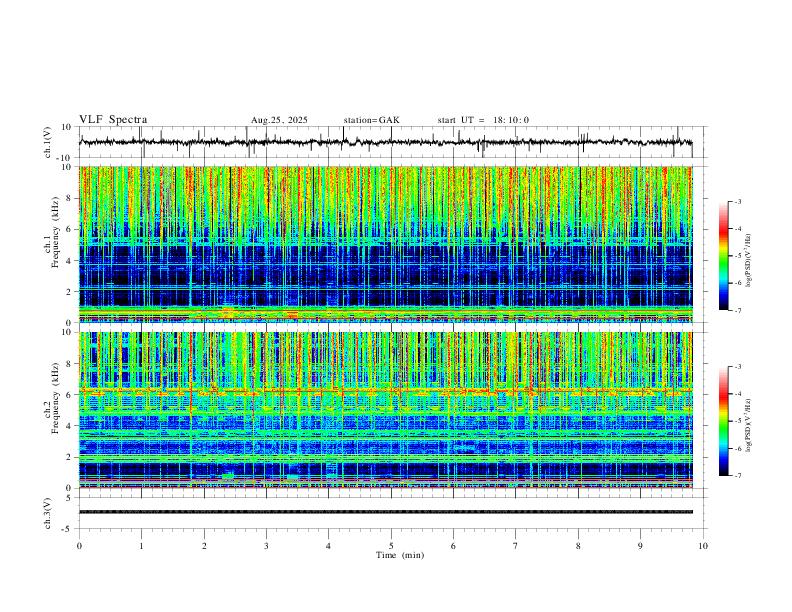Click time axis tick label "10"
Image resolution: width=792 pixels, height=612 pixels.
[703, 546]
